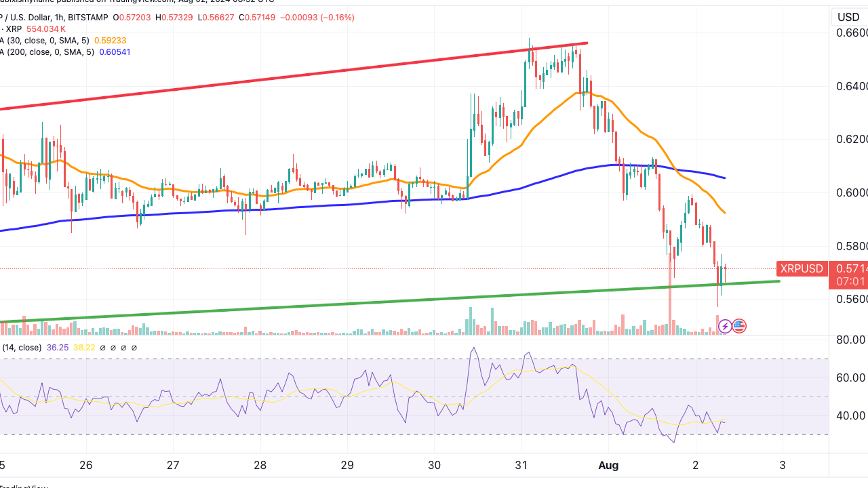Click the 31 date label on time axis
Image resolution: width=868 pixels, height=488 pixels.
click(x=521, y=466)
